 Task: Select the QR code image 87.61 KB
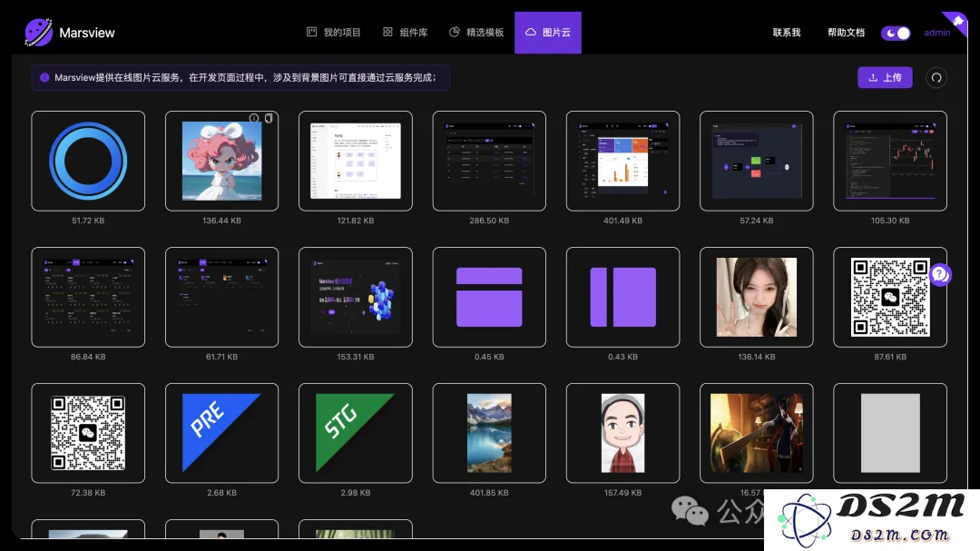pyautogui.click(x=890, y=297)
